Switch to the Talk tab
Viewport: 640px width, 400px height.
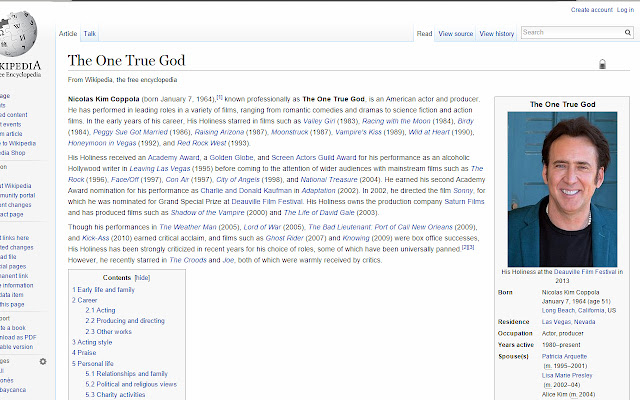90,34
